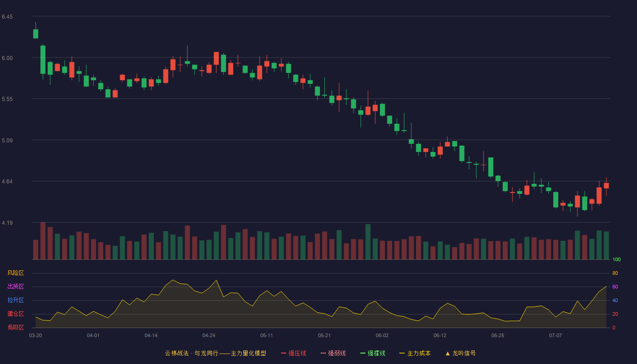
Task: Click the 06-02 date axis label
Action: pyautogui.click(x=382, y=335)
